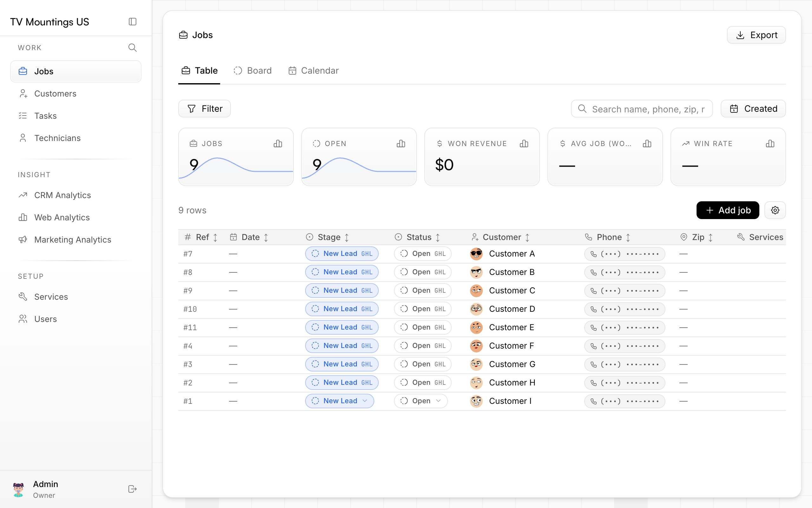This screenshot has height=508, width=812.
Task: Open Web Analytics page
Action: tap(76, 217)
